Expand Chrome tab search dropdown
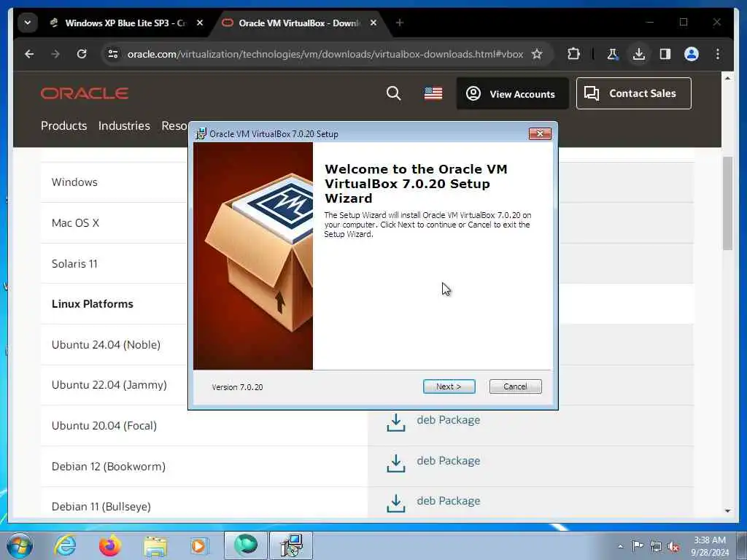The height and width of the screenshot is (560, 747). (28, 23)
